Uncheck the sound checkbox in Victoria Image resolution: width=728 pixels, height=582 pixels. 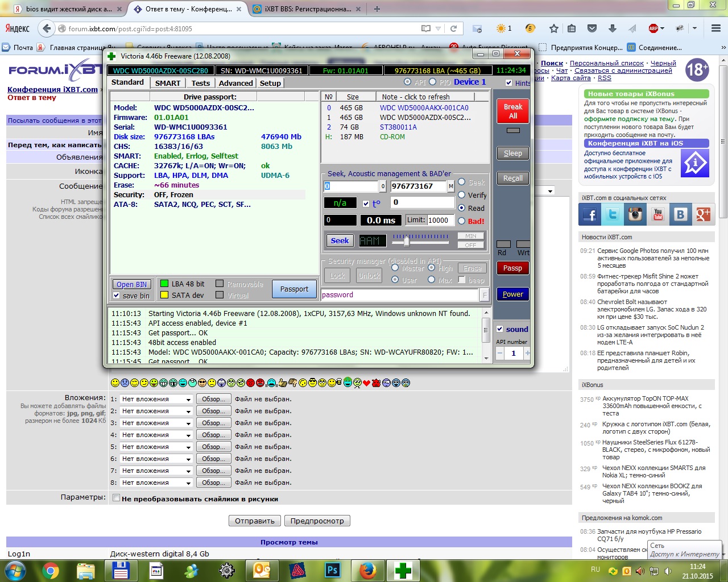pos(499,329)
